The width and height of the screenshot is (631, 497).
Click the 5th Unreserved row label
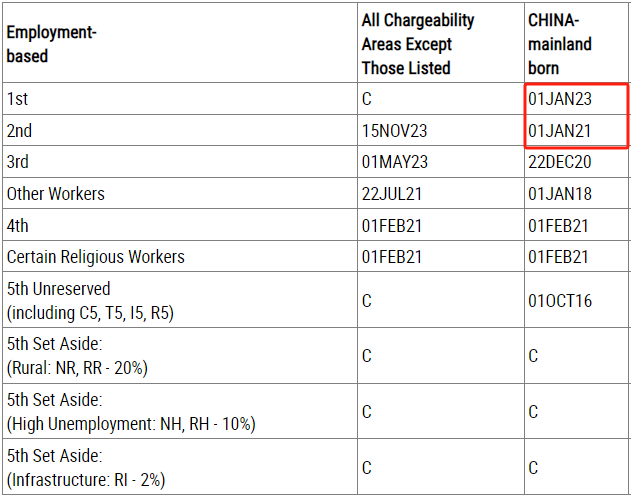90,301
